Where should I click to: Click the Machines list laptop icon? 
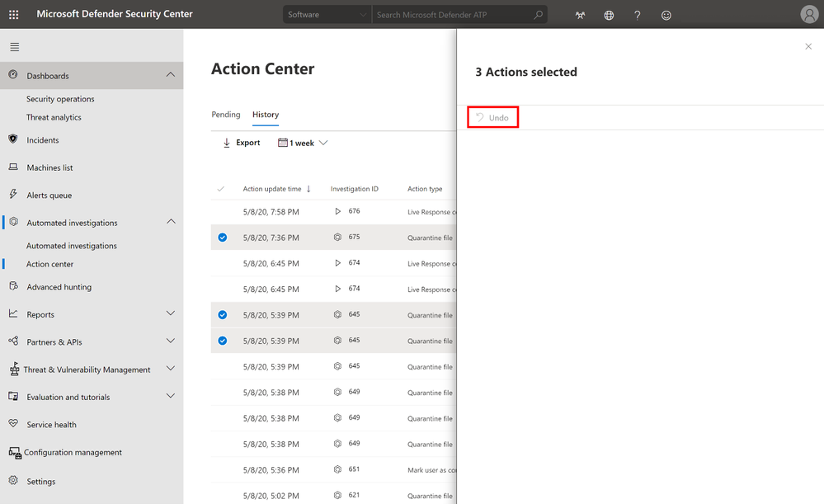(x=13, y=167)
